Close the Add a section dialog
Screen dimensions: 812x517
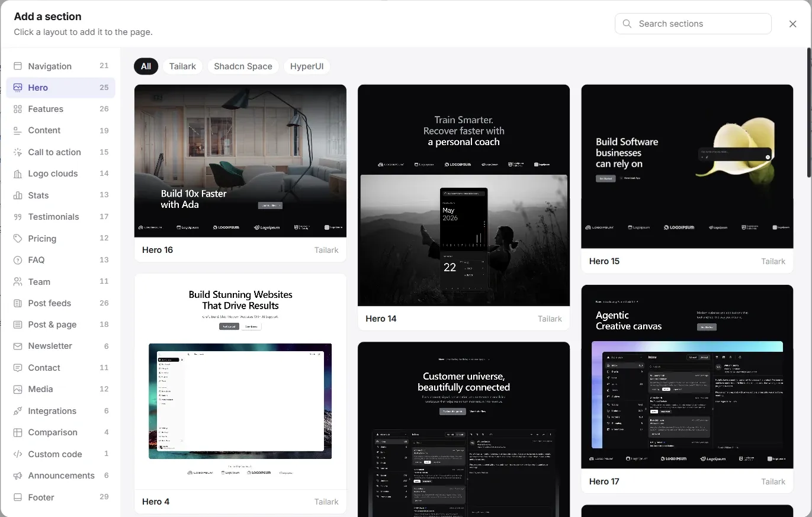[793, 24]
